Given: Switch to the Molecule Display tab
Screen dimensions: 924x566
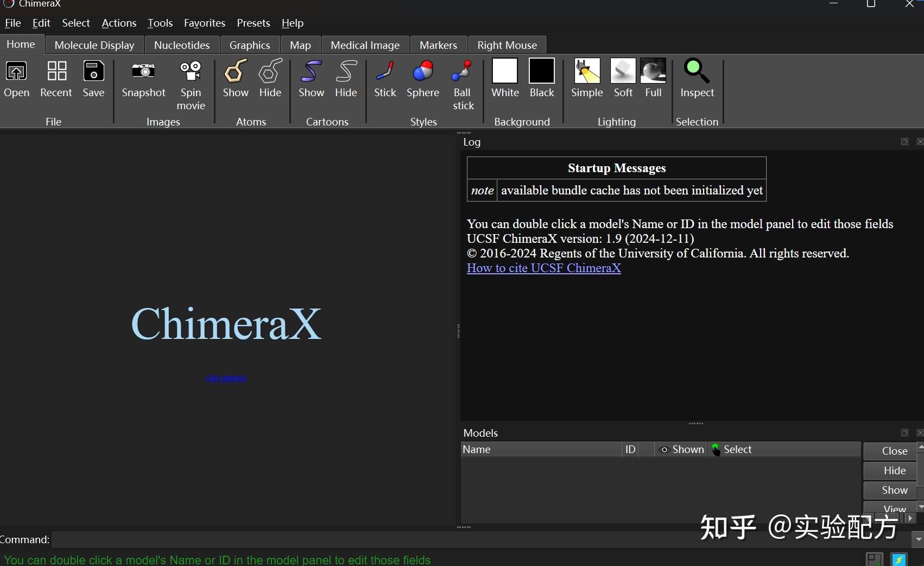Looking at the screenshot, I should tap(93, 45).
